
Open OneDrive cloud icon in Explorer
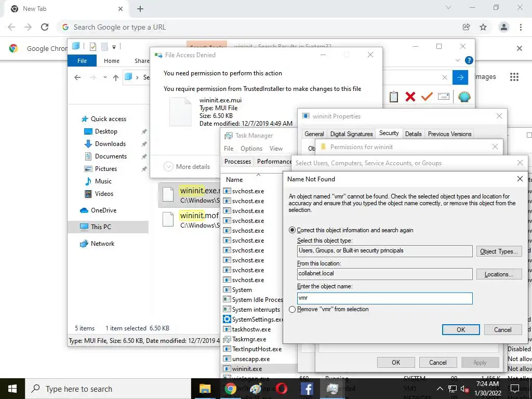pyautogui.click(x=84, y=210)
